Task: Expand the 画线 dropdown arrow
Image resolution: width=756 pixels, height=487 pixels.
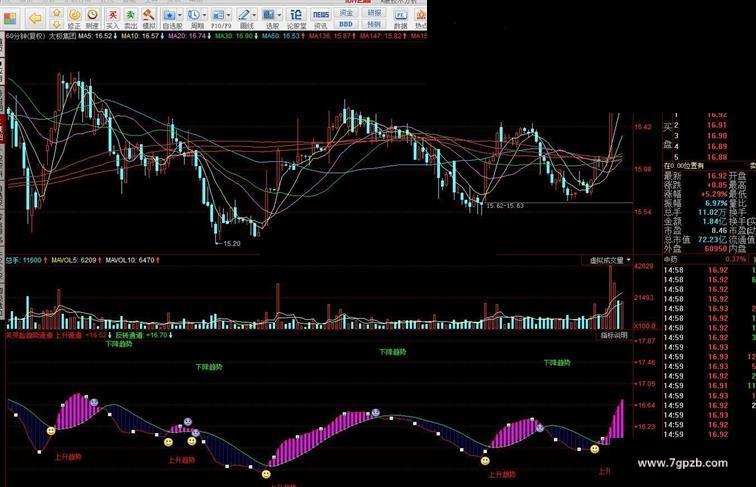Action: click(255, 15)
